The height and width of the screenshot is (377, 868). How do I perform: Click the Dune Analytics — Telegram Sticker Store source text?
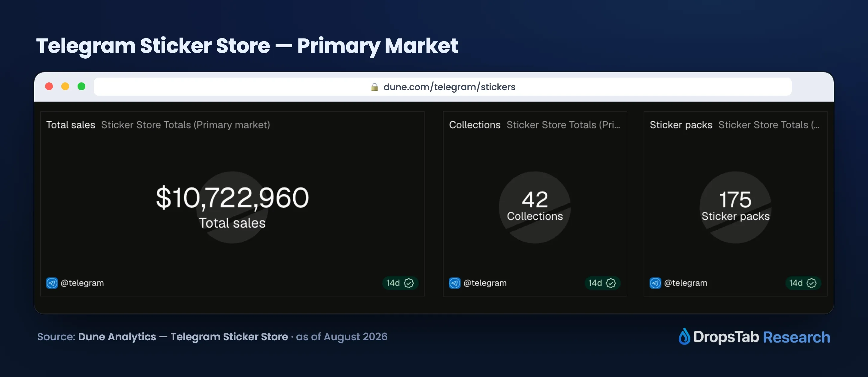point(183,337)
